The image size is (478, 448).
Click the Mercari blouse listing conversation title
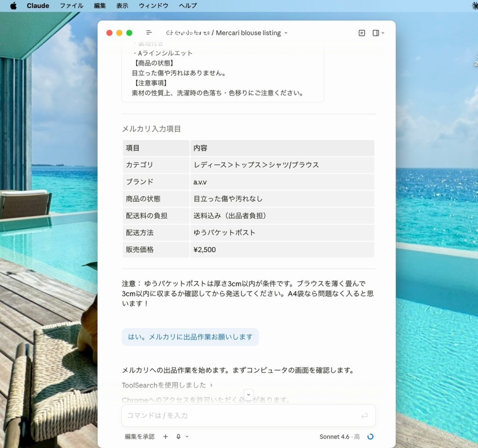248,33
